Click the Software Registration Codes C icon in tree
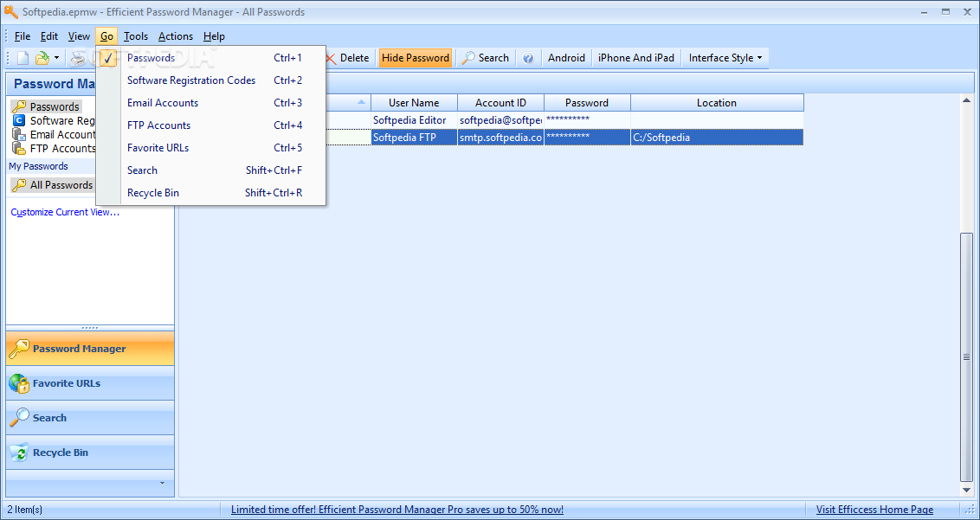Image resolution: width=980 pixels, height=520 pixels. pyautogui.click(x=19, y=120)
